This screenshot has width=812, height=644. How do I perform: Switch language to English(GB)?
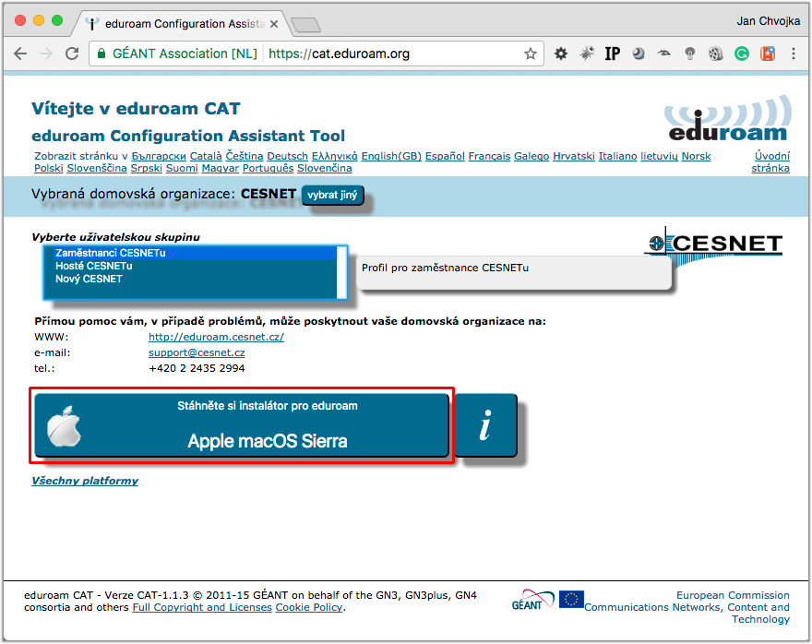point(391,156)
